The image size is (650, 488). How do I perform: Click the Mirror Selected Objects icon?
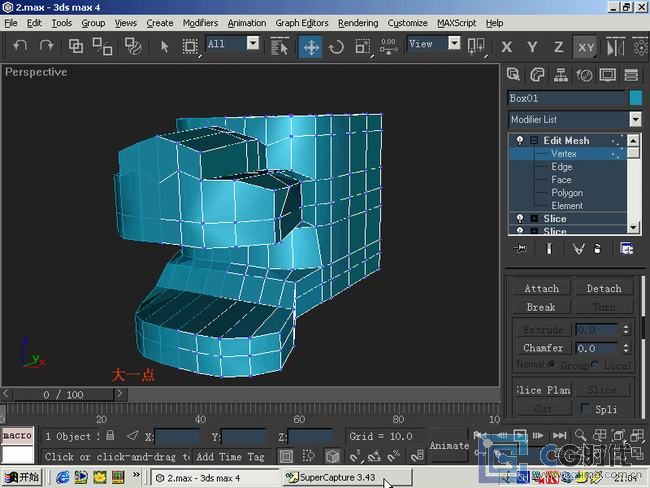pos(615,46)
